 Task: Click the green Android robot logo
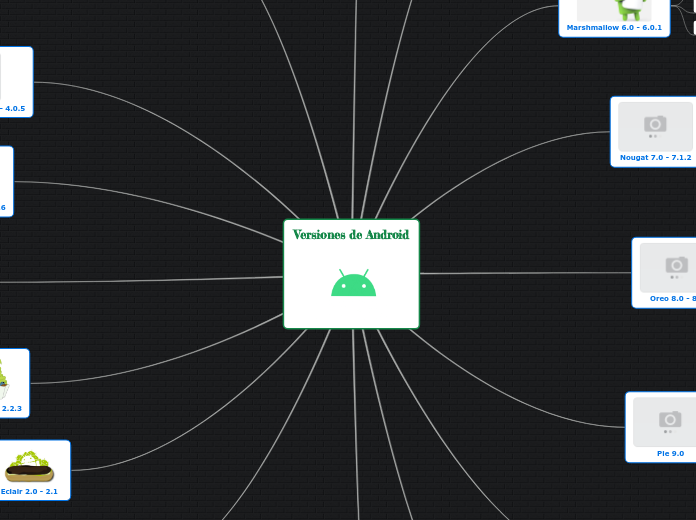point(353,283)
